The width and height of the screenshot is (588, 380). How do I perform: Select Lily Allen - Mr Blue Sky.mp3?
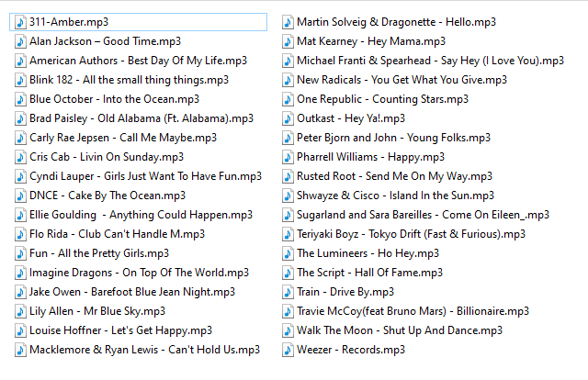[x=97, y=311]
